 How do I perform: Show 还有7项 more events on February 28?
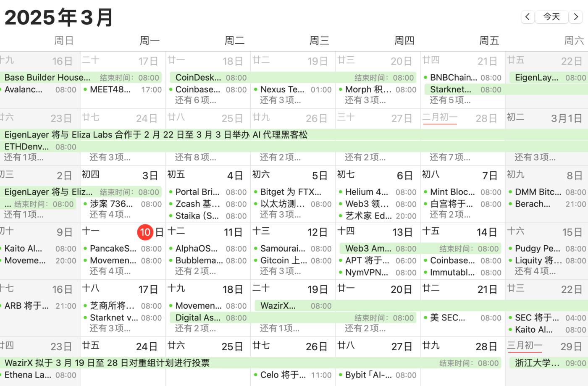pyautogui.click(x=450, y=158)
